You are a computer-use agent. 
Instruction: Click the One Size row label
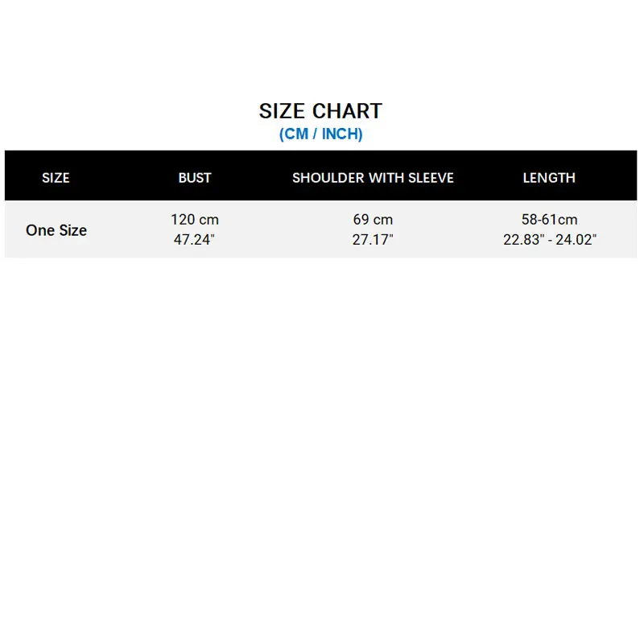(56, 230)
